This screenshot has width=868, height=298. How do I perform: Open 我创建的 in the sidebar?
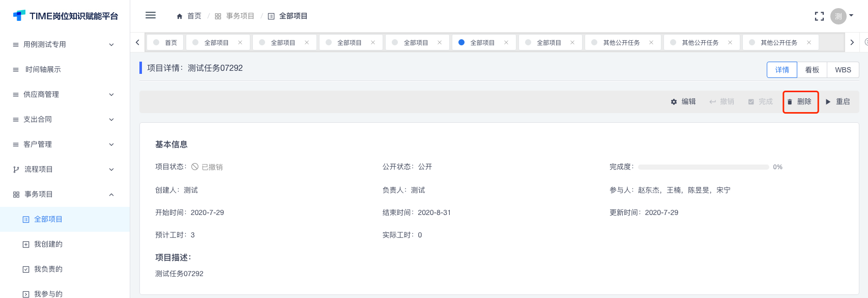pos(65,244)
